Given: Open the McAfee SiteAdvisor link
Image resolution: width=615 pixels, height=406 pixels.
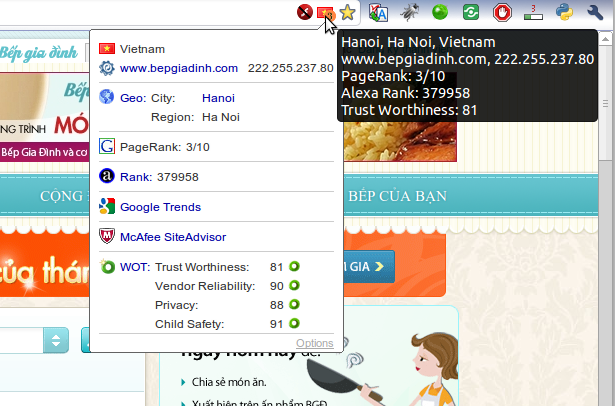Looking at the screenshot, I should pyautogui.click(x=173, y=237).
